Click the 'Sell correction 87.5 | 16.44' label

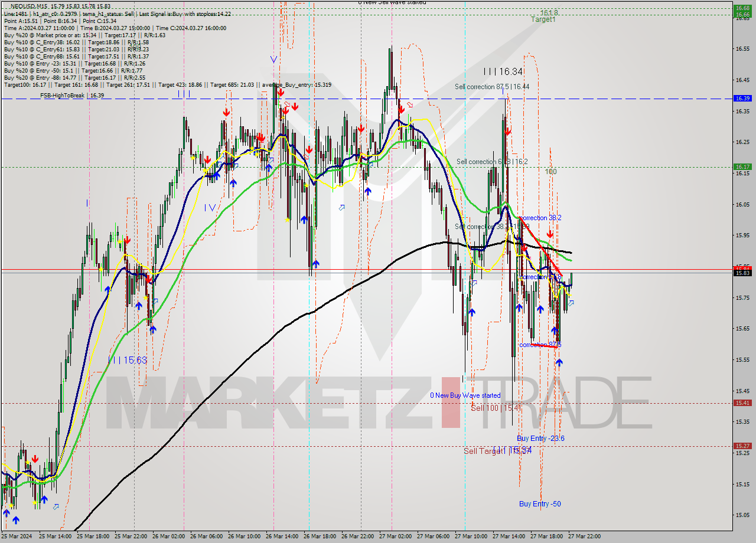click(x=492, y=87)
